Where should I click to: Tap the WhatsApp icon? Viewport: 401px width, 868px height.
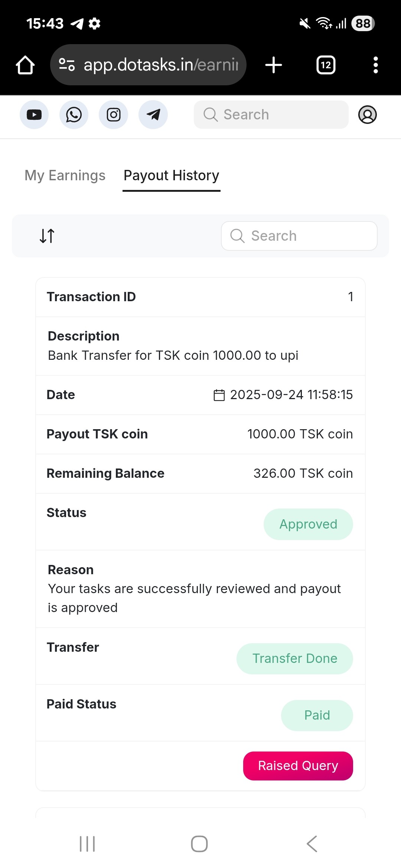tap(74, 115)
